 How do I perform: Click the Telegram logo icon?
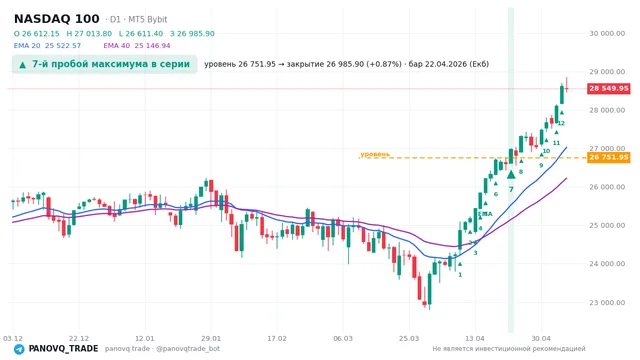(19, 349)
